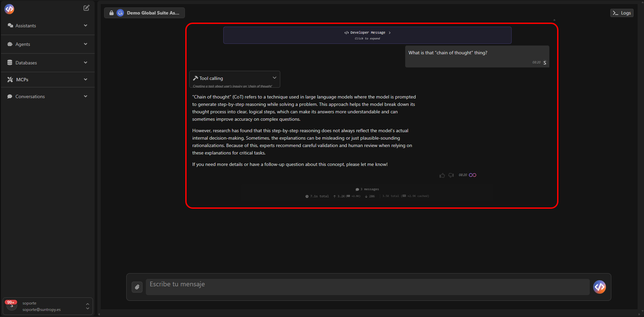Screen dimensions: 644x317
Task: Click the '7.1s total' timing text
Action: pyautogui.click(x=319, y=196)
